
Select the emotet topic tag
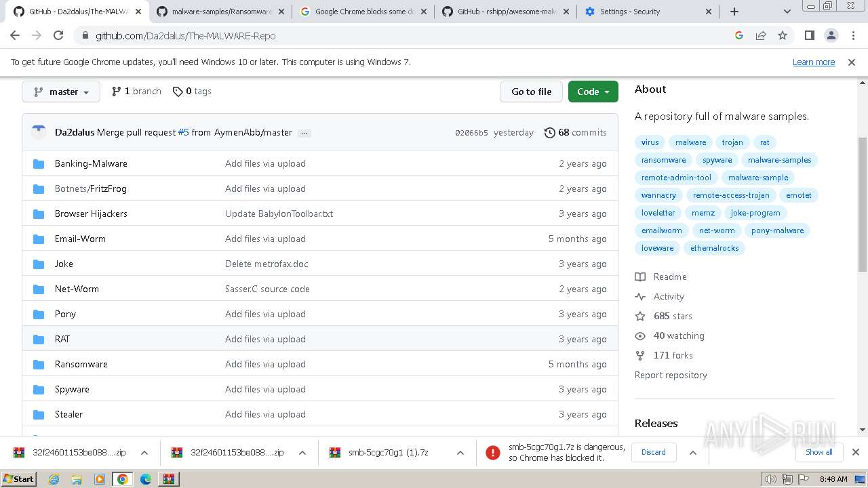coord(799,195)
